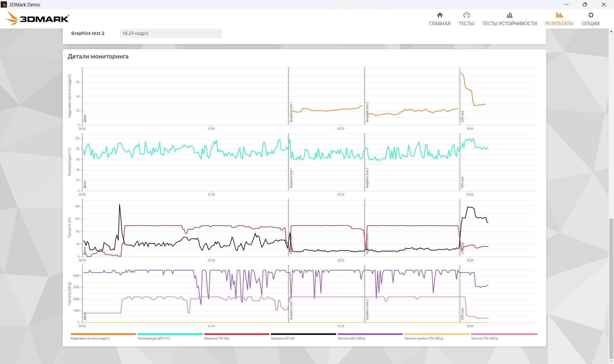The width and height of the screenshot is (614, 364).
Task: Toggle the Загрузка ЦП black legend line
Action: point(303,334)
